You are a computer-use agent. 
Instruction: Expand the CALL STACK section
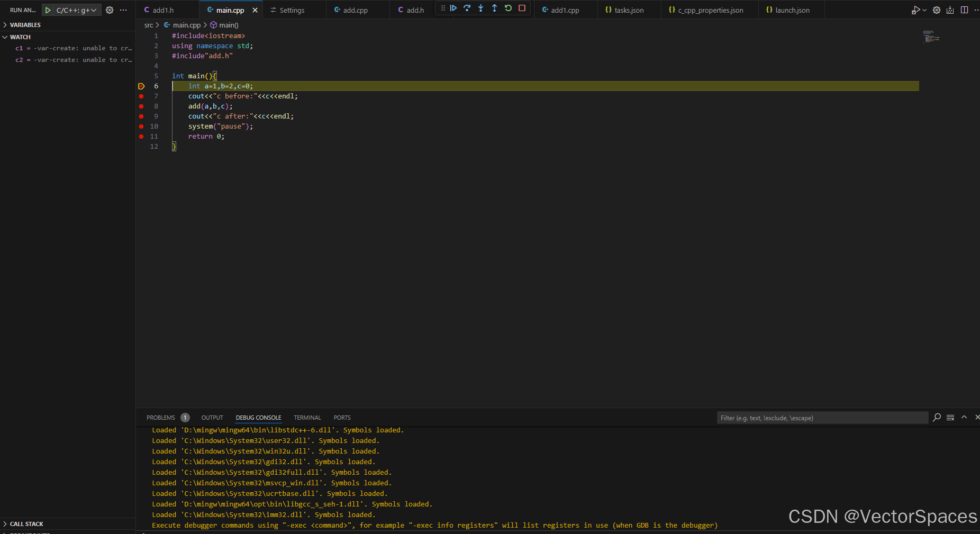pyautogui.click(x=26, y=523)
